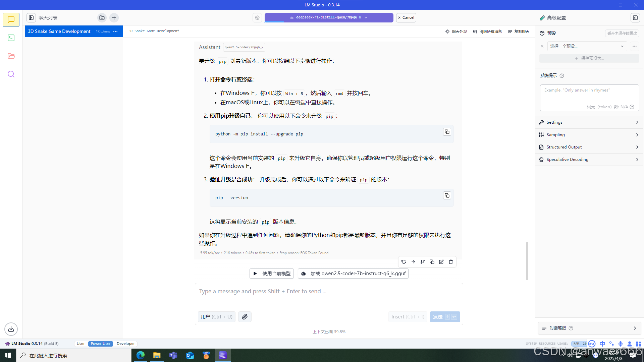Open the Developer terminal sidebar icon
644x362 pixels.
pos(11,38)
